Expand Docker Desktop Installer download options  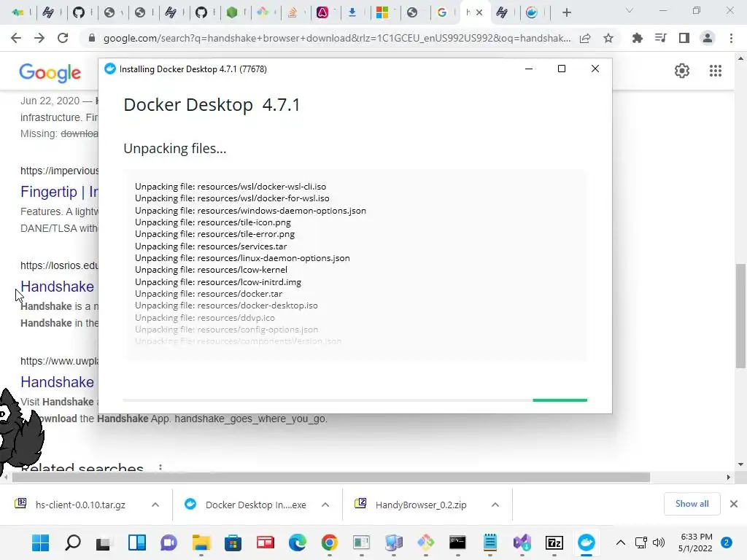(x=325, y=505)
